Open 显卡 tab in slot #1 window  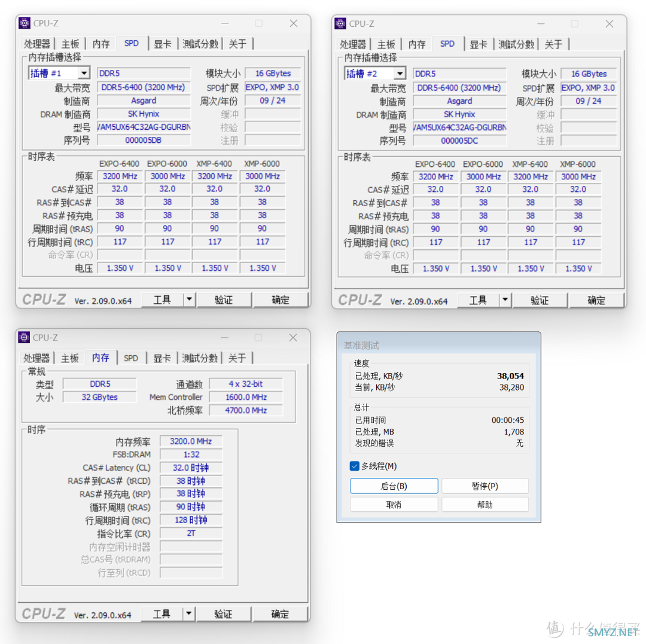pyautogui.click(x=162, y=44)
